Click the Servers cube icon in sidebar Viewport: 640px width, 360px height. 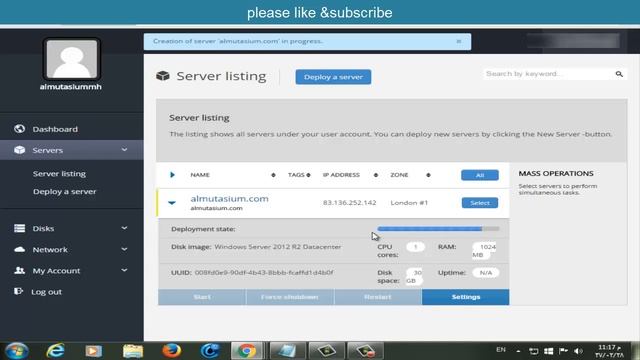click(19, 150)
